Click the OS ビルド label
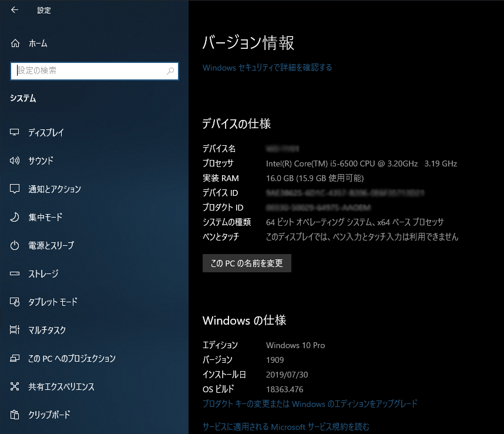 (219, 389)
